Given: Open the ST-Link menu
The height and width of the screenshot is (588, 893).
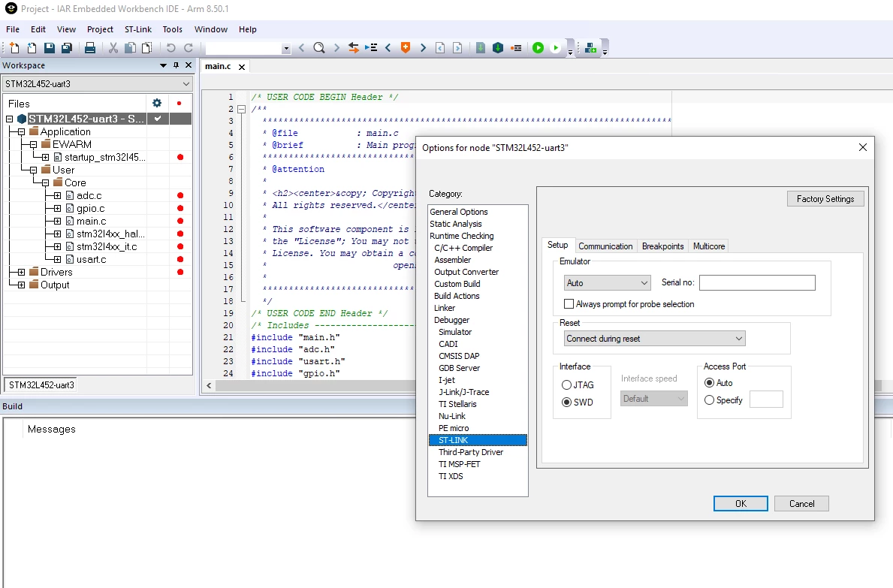Looking at the screenshot, I should point(138,29).
